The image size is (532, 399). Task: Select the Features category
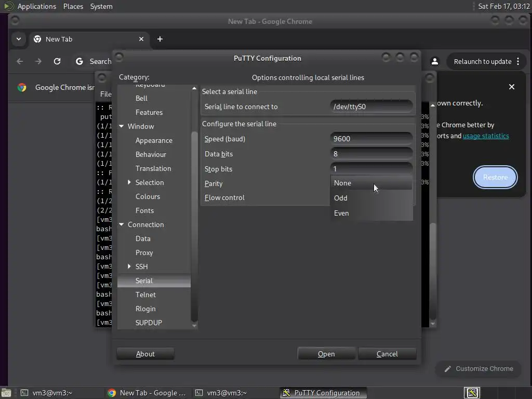point(149,112)
